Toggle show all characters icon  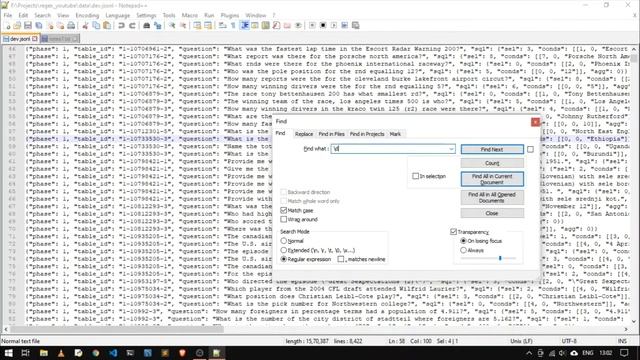pos(233,26)
